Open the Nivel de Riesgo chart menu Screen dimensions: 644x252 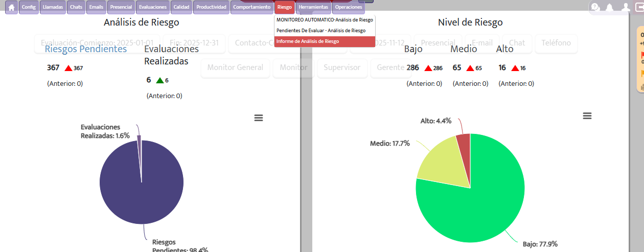coord(587,116)
